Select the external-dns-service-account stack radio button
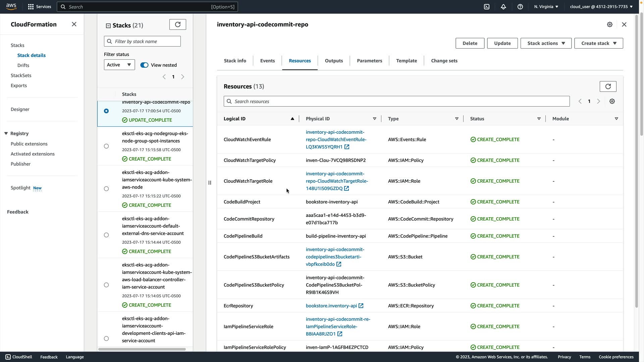 pyautogui.click(x=106, y=235)
